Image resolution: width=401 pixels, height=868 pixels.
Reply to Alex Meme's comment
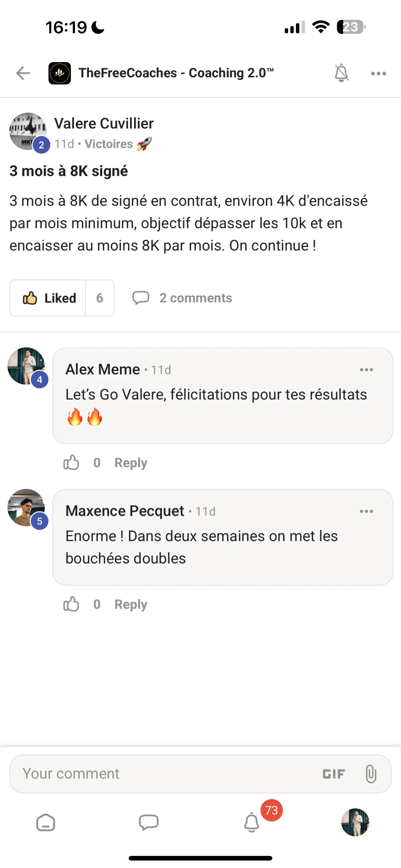tap(131, 463)
